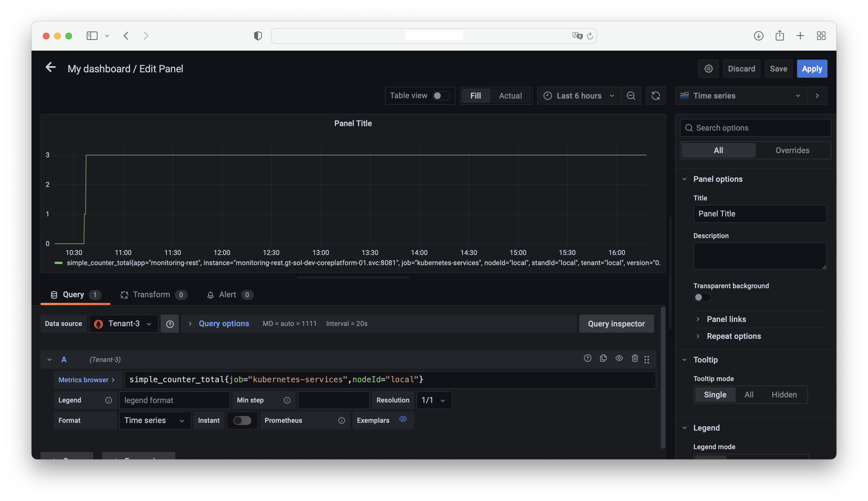This screenshot has width=868, height=501.
Task: Apply panel changes with Apply button
Action: (812, 69)
